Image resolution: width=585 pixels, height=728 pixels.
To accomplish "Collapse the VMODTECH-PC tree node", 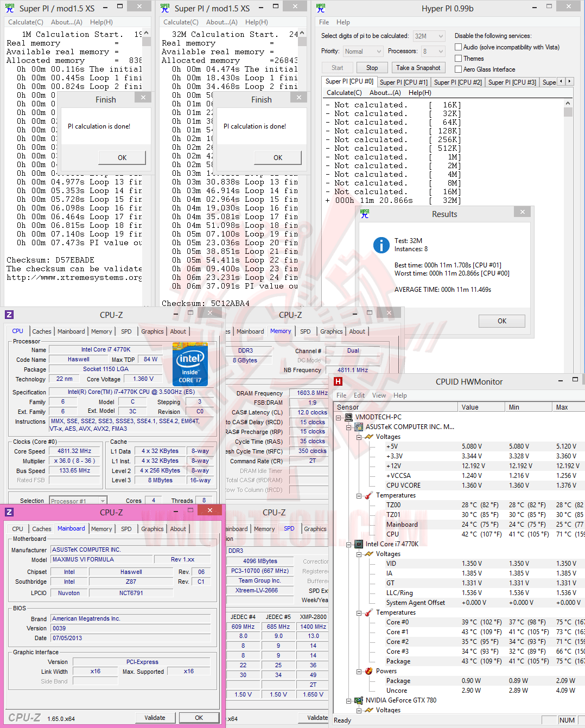I will coord(339,418).
